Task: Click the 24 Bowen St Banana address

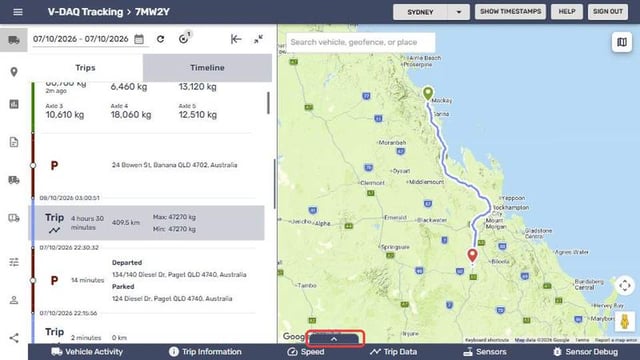Action: [x=174, y=165]
